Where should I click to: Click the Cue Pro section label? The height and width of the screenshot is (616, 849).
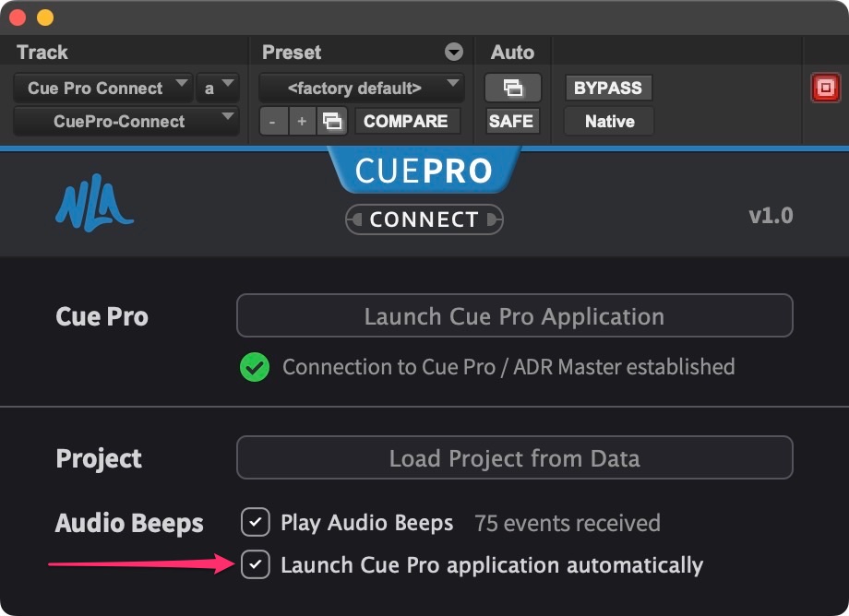tap(102, 316)
